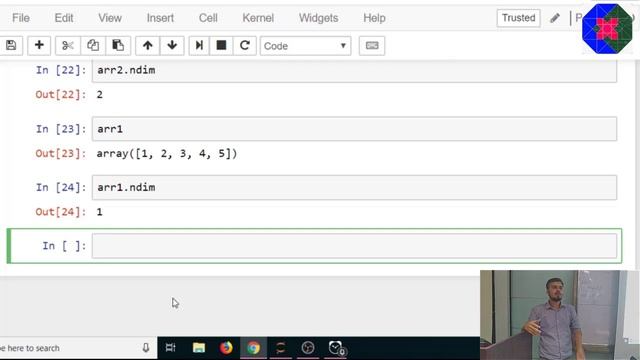Open File Explorer from the taskbar
The width and height of the screenshot is (640, 360).
(x=199, y=348)
